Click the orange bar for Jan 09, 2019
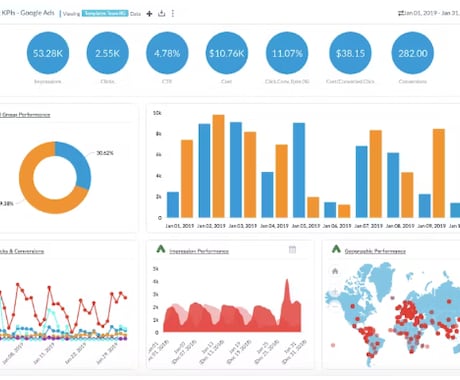 click(x=439, y=173)
